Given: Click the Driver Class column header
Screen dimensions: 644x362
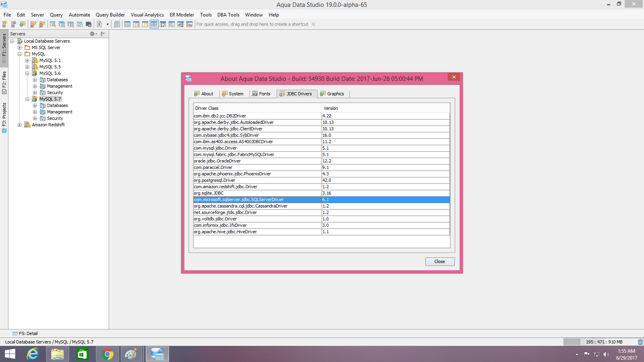Looking at the screenshot, I should tap(257, 108).
